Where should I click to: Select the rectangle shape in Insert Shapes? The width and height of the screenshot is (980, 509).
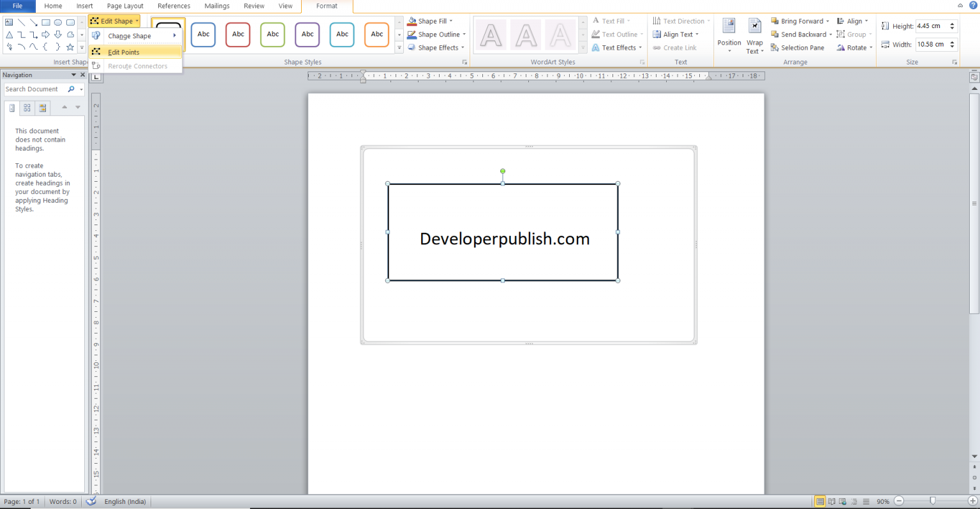[x=46, y=22]
